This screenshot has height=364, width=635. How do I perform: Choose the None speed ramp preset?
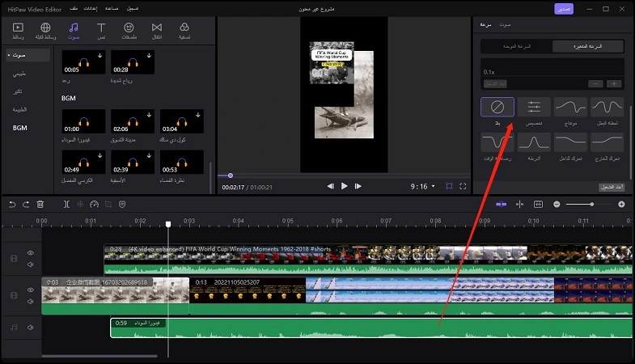[x=497, y=107]
